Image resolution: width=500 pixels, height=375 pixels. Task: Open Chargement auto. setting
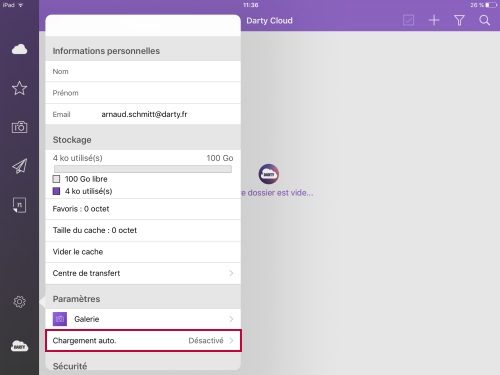(143, 341)
